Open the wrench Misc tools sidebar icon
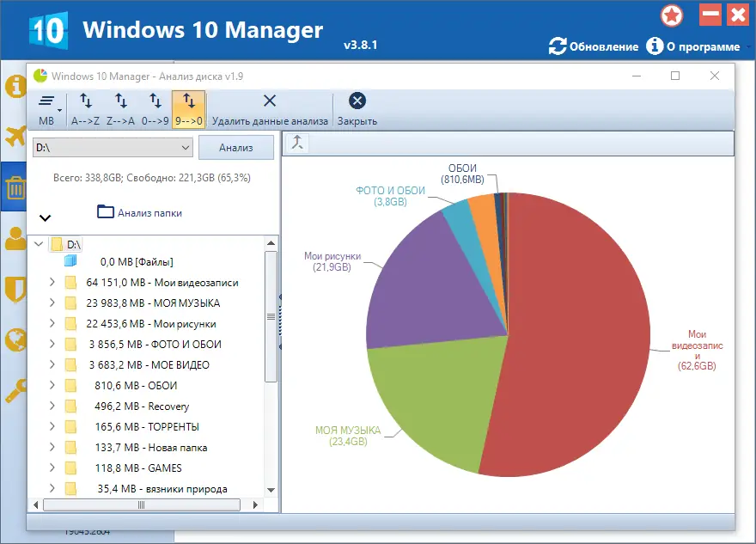Viewport: 756px width, 544px height. click(15, 391)
